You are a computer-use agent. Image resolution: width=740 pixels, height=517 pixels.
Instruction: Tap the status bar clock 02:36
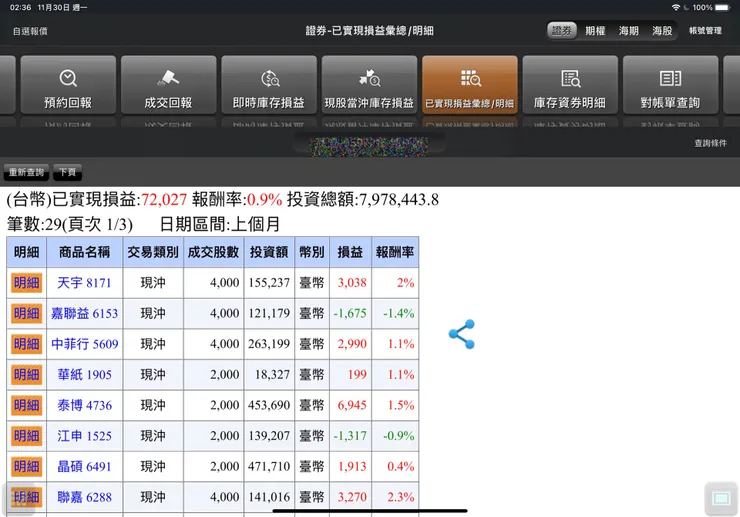tap(20, 8)
